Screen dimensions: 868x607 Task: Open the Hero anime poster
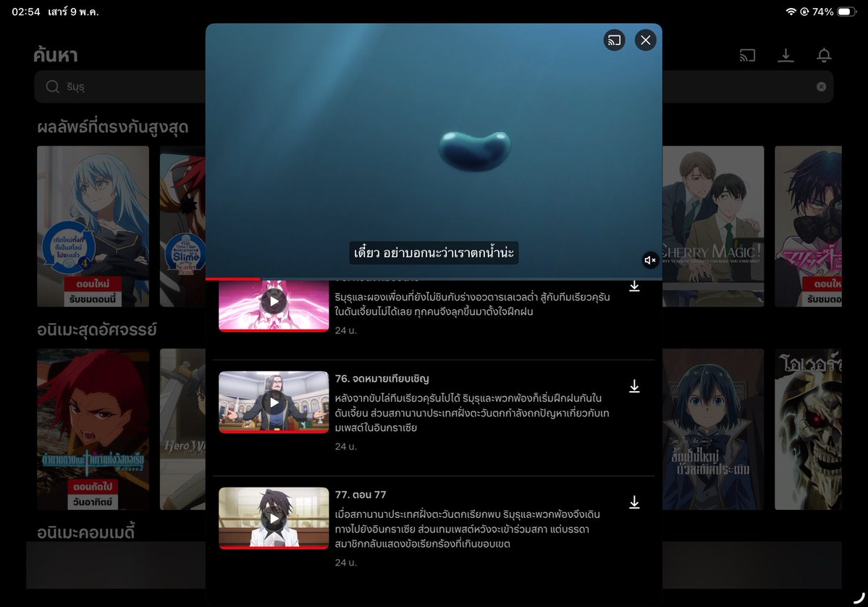coord(182,430)
